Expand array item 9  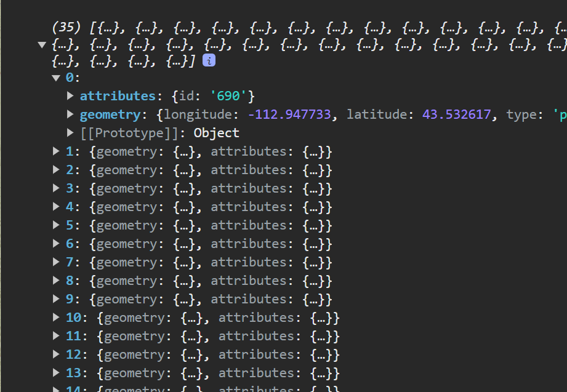57,299
